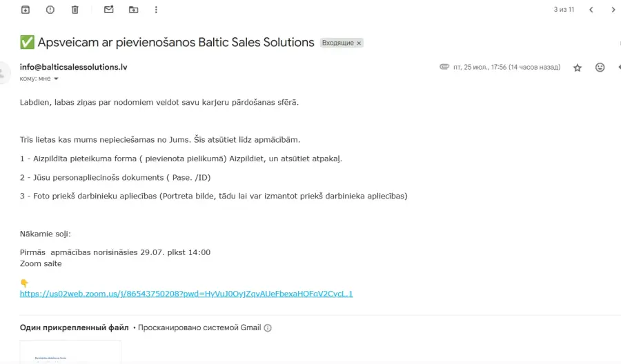
Task: Open the Zoom meeting link
Action: (x=186, y=294)
